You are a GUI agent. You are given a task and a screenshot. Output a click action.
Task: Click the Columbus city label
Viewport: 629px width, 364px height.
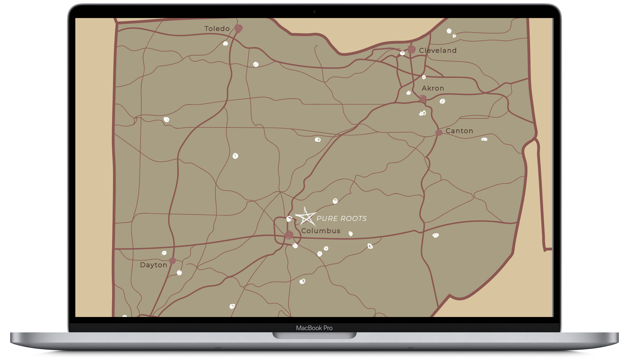[321, 231]
